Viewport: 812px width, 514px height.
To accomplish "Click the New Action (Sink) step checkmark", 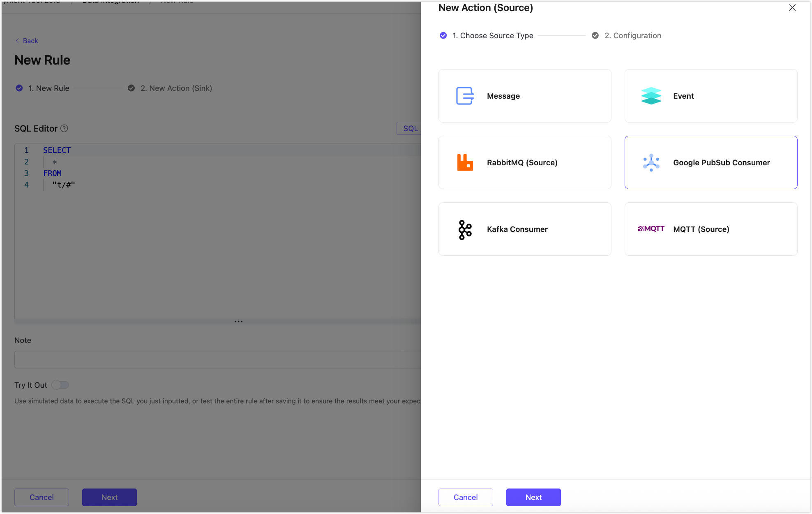I will [x=131, y=88].
